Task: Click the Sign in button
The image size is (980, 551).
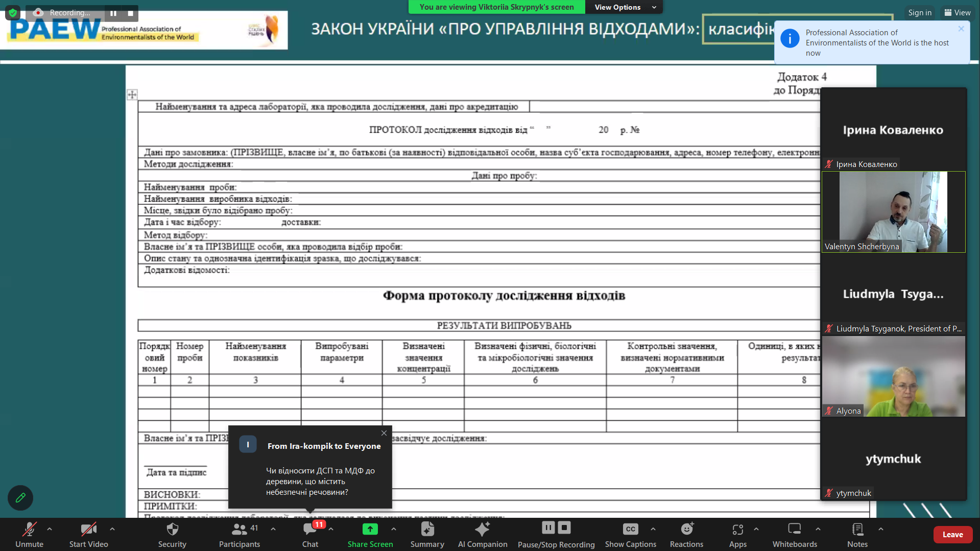Action: click(919, 13)
